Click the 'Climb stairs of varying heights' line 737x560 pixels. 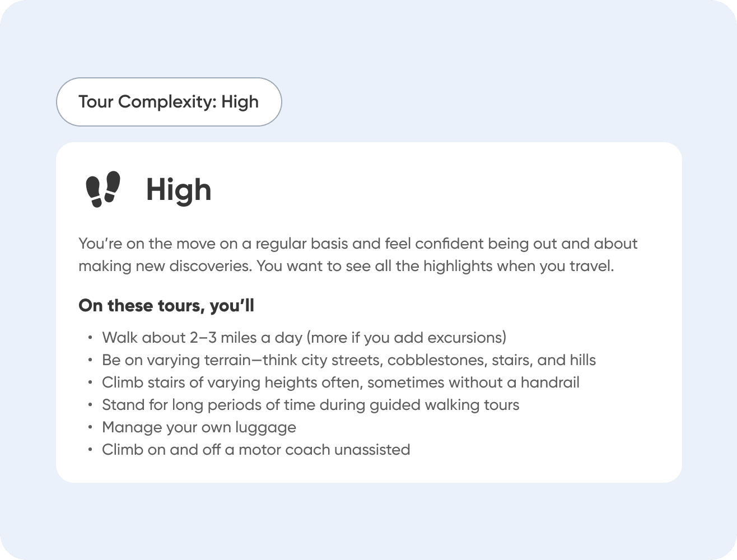[x=340, y=382]
